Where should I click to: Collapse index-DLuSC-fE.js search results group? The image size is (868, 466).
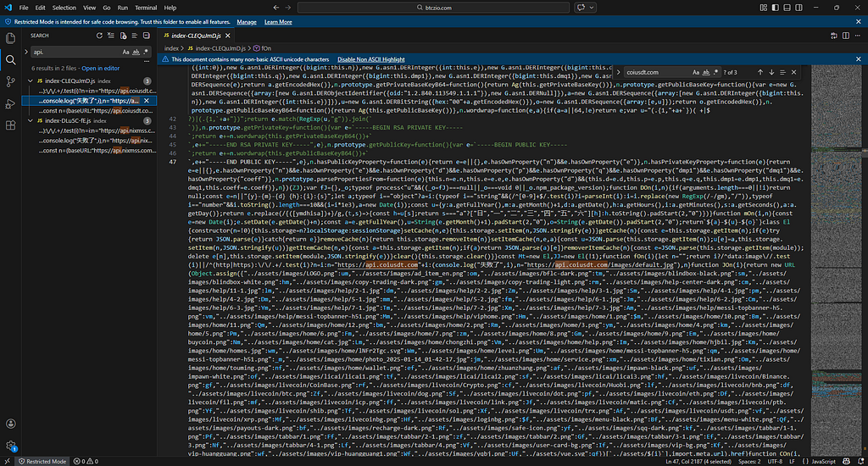31,120
